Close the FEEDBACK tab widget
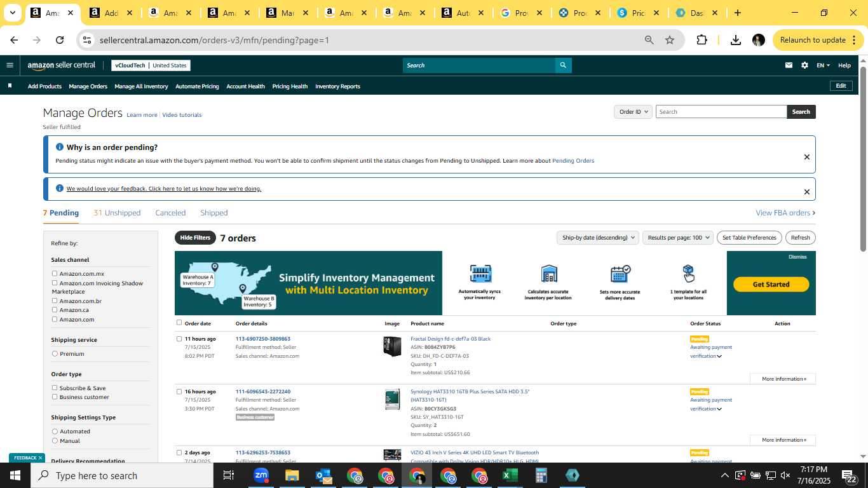 coord(40,457)
